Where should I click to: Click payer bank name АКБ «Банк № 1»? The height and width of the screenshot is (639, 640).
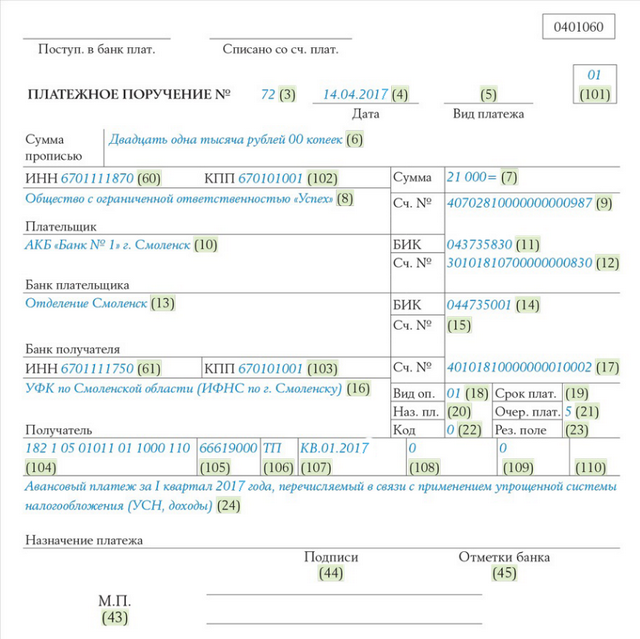(x=108, y=245)
